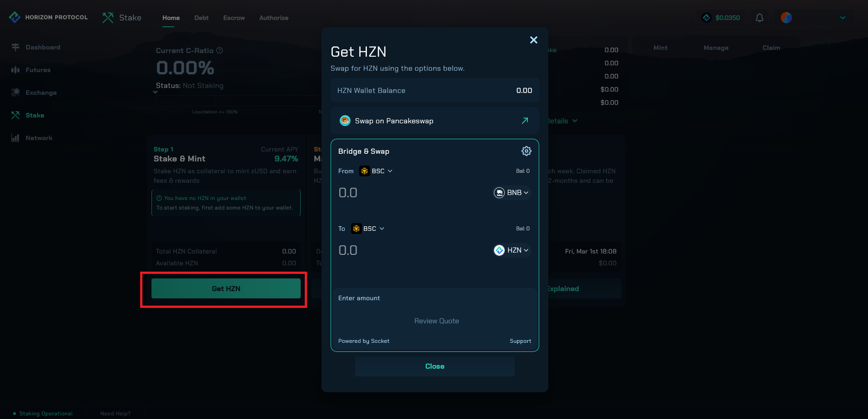868x419 pixels.
Task: Click the From row Bal: 0 text
Action: tap(523, 171)
